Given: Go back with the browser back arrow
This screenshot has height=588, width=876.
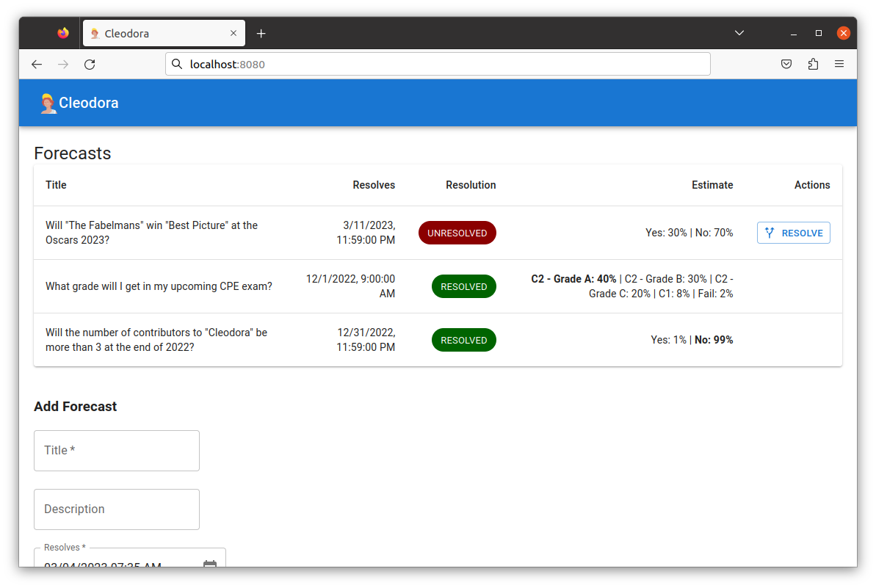Looking at the screenshot, I should point(37,64).
